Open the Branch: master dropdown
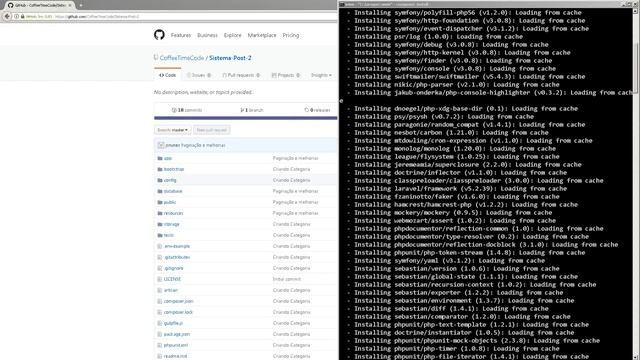Image resolution: width=640 pixels, height=360 pixels. coord(172,130)
